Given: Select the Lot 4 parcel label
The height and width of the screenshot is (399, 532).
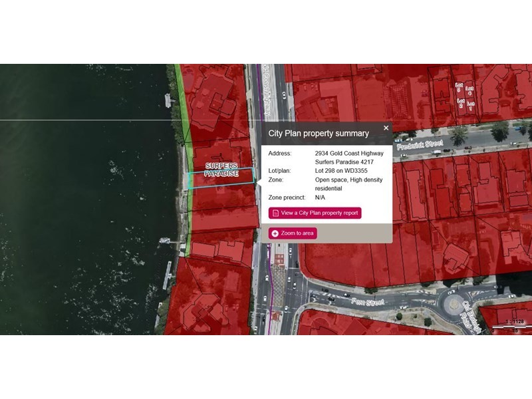Looking at the screenshot, I should (x=469, y=90).
